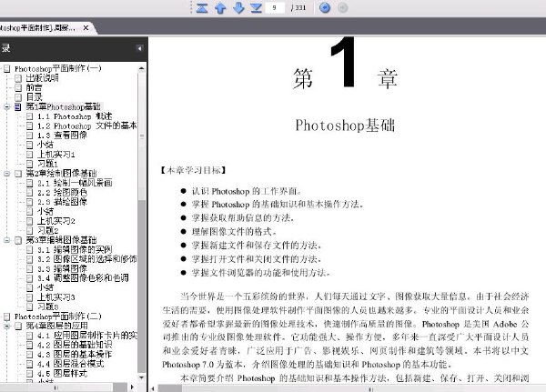
Task: Collapse the 第4章图层的应用 tree node
Action: click(6, 327)
